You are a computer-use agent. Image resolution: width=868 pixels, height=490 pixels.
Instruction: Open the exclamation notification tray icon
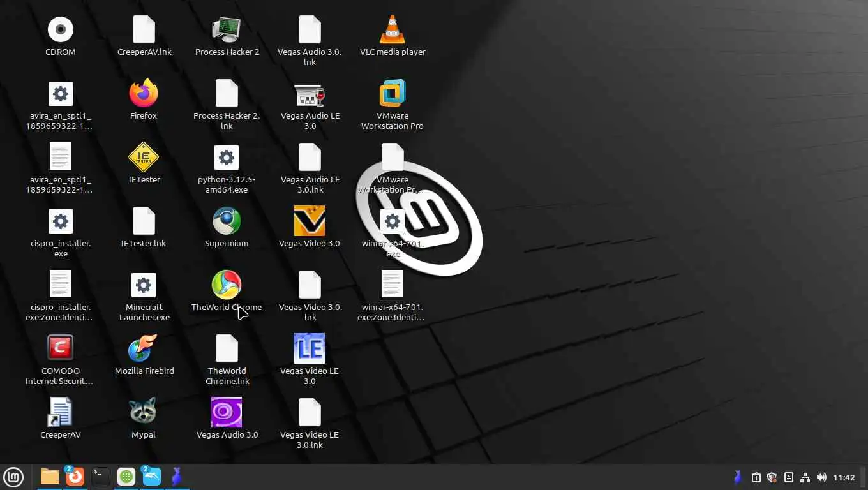756,477
